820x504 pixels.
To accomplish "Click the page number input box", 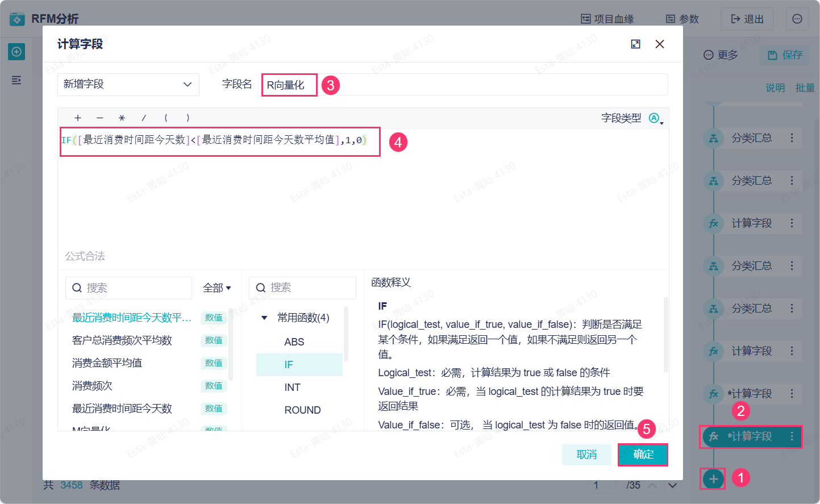I will click(x=602, y=485).
